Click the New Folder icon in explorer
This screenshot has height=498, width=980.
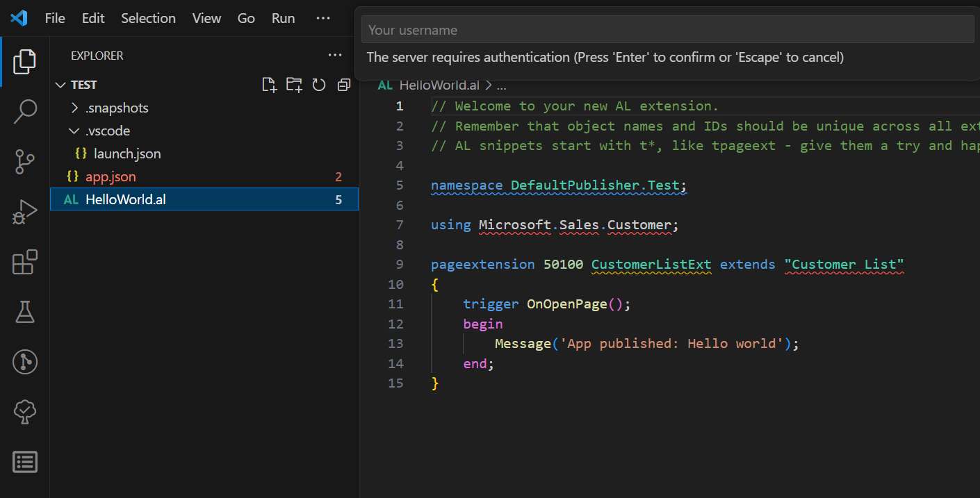point(294,85)
